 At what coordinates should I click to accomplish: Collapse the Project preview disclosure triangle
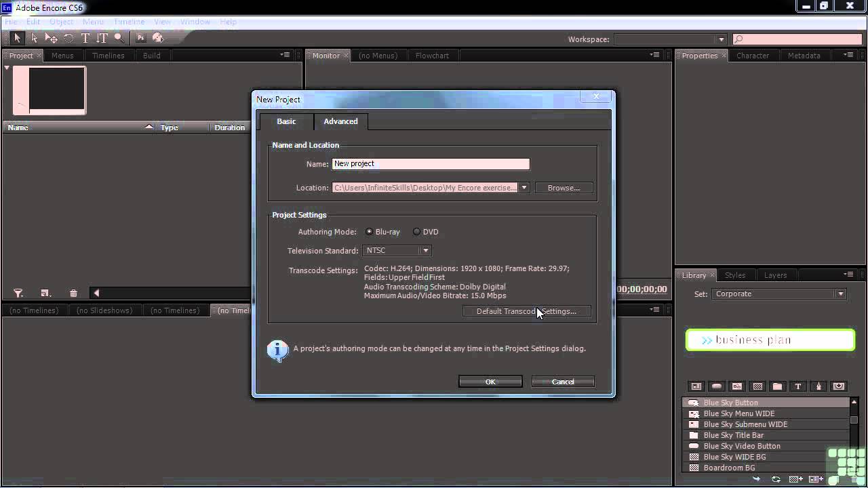click(x=7, y=68)
